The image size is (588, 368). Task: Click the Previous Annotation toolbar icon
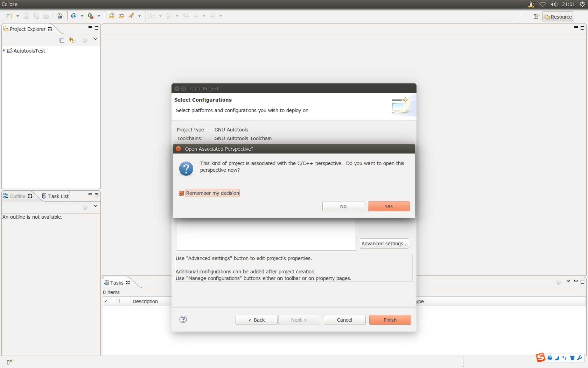pos(169,16)
